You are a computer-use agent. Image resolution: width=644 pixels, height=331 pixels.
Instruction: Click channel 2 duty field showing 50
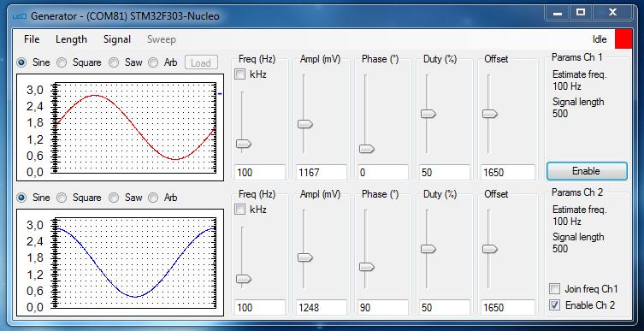[445, 308]
